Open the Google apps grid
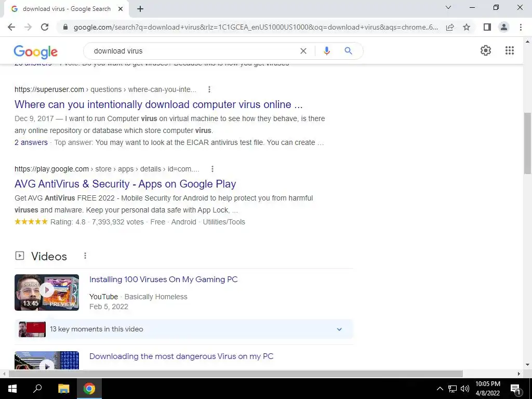The image size is (532, 399). click(509, 50)
